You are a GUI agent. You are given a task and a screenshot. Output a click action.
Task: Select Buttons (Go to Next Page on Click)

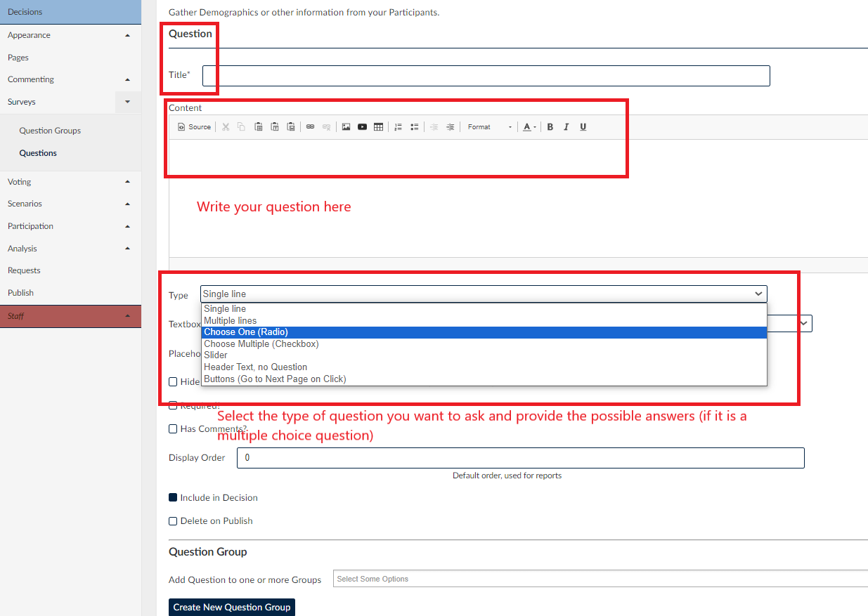484,379
